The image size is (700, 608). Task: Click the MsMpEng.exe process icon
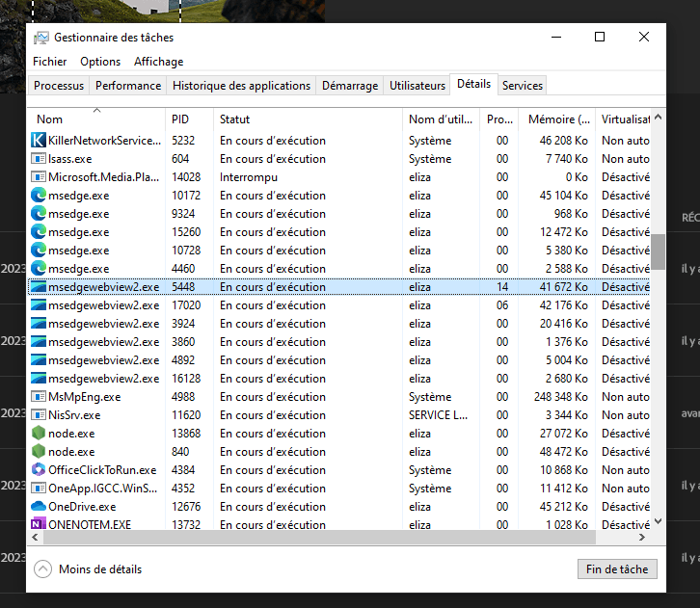39,396
